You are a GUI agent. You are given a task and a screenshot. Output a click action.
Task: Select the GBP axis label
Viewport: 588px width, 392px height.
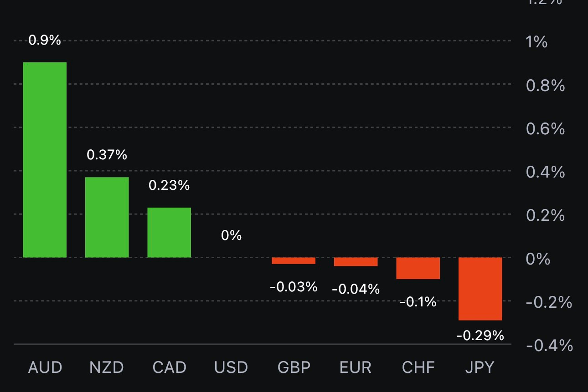(294, 367)
